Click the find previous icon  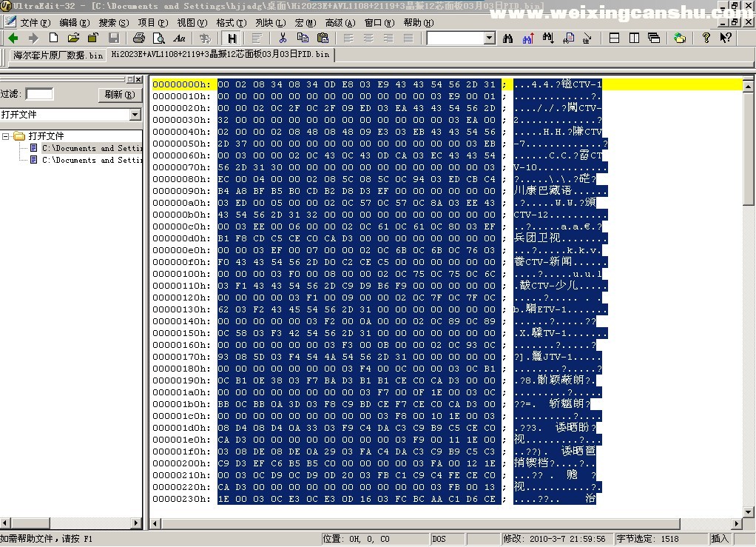pos(528,38)
